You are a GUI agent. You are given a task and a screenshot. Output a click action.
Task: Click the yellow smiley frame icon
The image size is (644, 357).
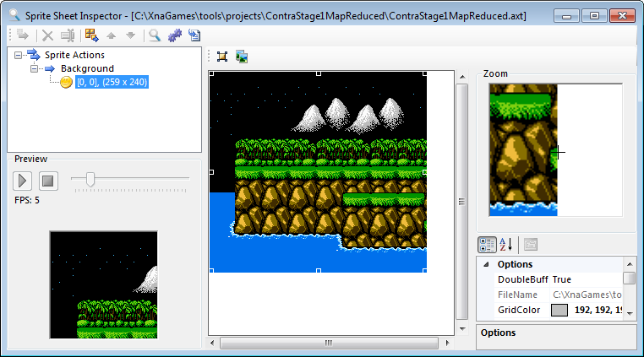click(66, 82)
